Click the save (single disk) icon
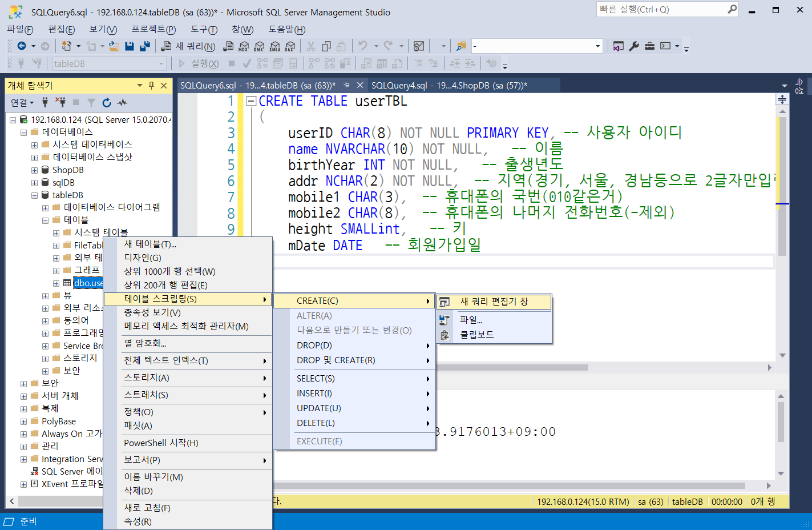This screenshot has height=530, width=812. pos(130,46)
